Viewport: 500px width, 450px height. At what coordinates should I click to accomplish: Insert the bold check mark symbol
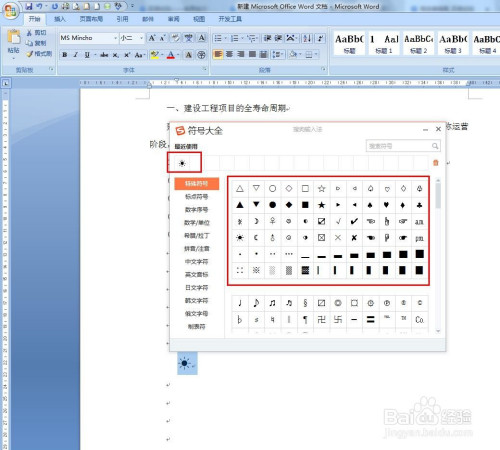(x=354, y=221)
